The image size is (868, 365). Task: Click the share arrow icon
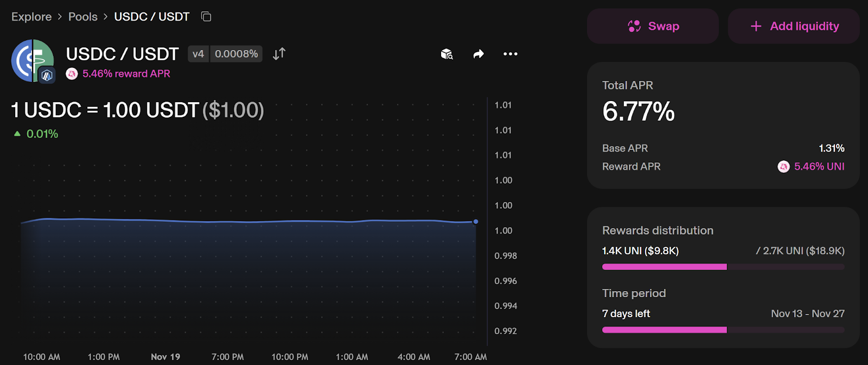pyautogui.click(x=478, y=54)
